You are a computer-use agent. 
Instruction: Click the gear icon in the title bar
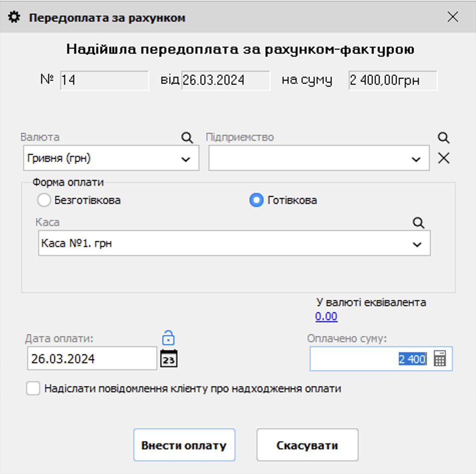tap(14, 17)
